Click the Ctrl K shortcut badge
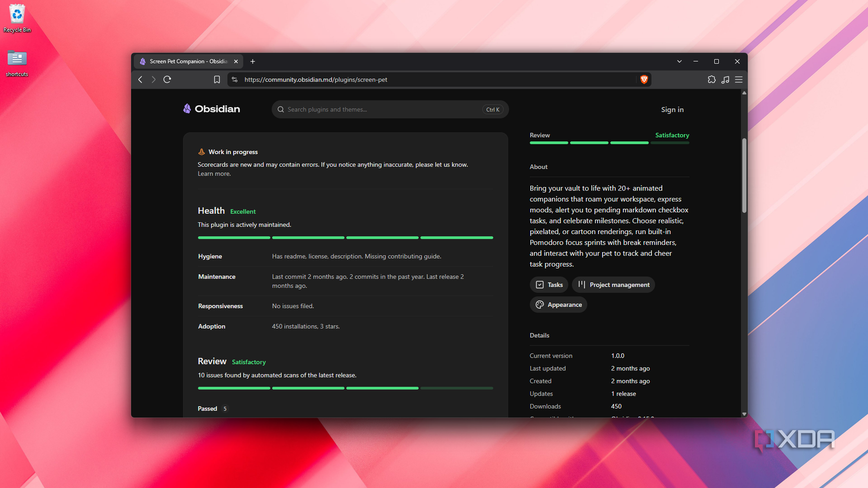The height and width of the screenshot is (488, 868). point(493,109)
